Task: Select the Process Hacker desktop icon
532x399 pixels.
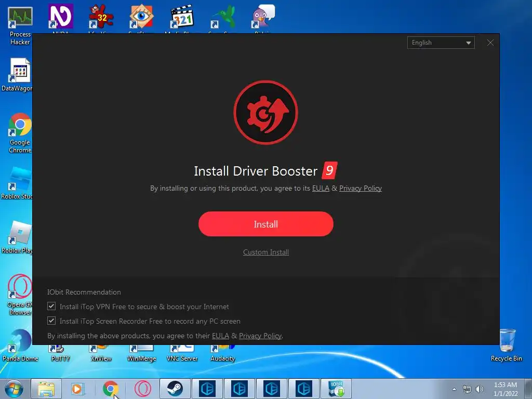Action: [x=20, y=26]
